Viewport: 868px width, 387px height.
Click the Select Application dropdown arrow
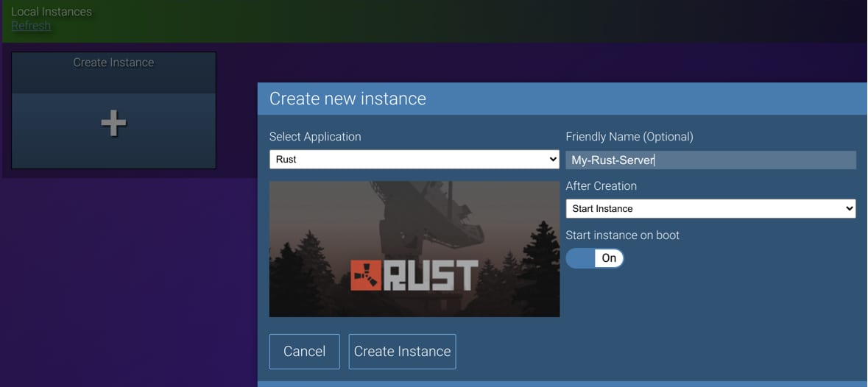point(553,160)
